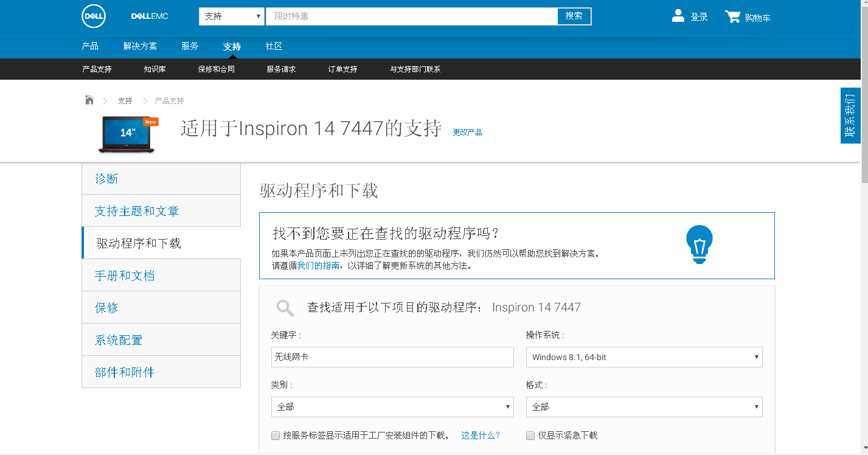Follow the 我们的指南 link
The image size is (868, 455).
(x=318, y=266)
